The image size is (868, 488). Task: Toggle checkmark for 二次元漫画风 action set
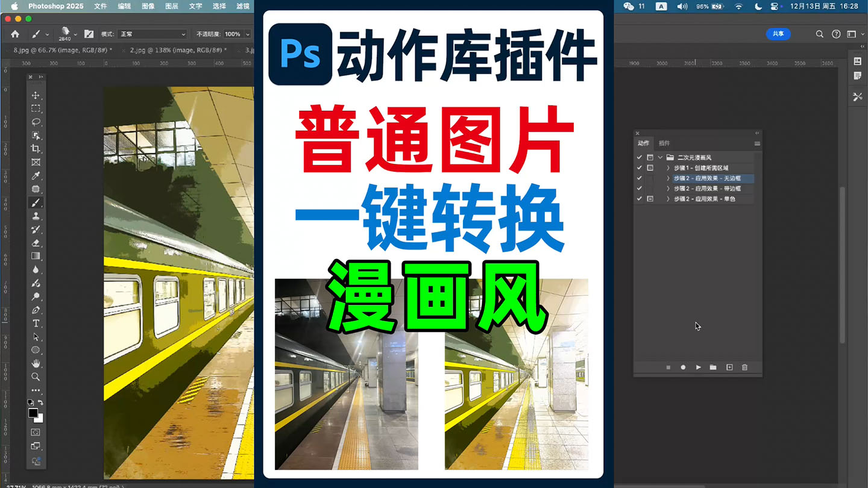(x=640, y=158)
